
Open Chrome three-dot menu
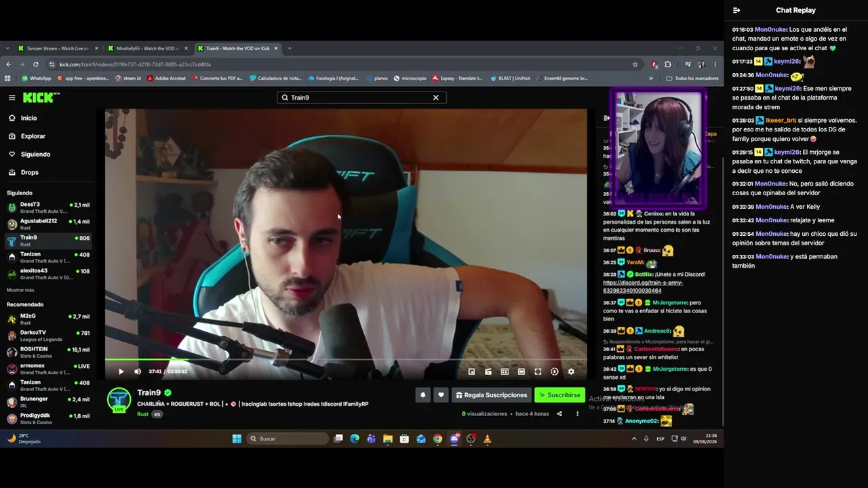(x=715, y=64)
